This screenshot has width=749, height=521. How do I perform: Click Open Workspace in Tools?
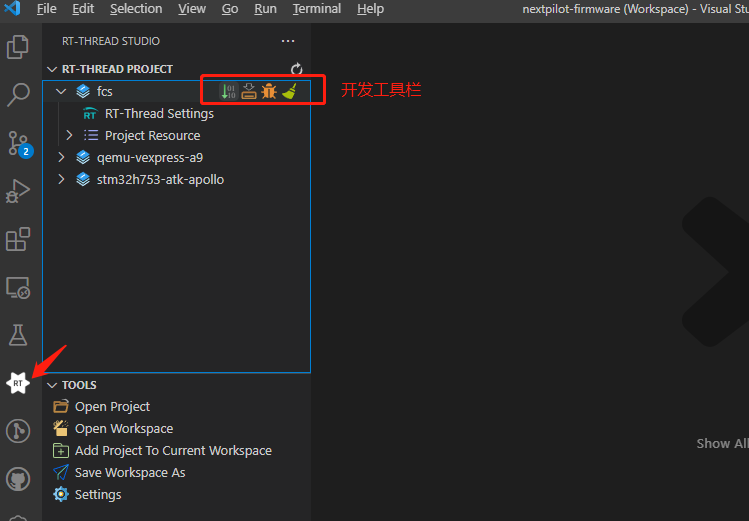124,429
